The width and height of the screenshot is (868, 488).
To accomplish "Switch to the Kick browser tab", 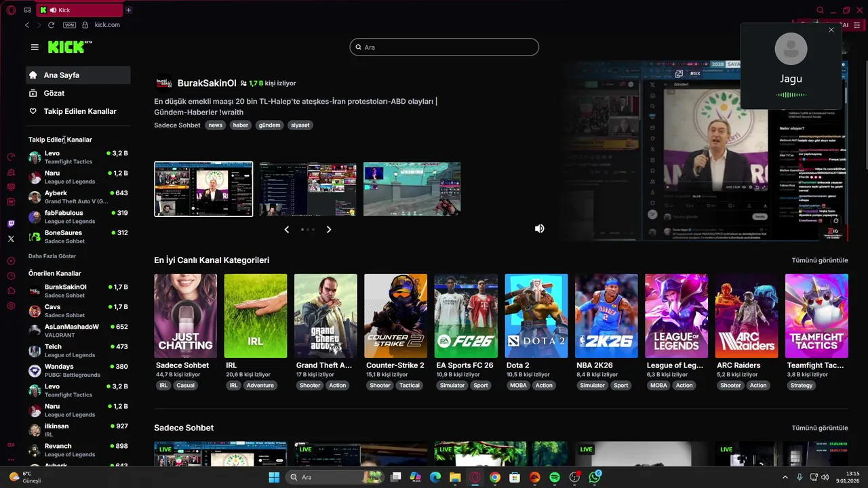I will point(80,10).
